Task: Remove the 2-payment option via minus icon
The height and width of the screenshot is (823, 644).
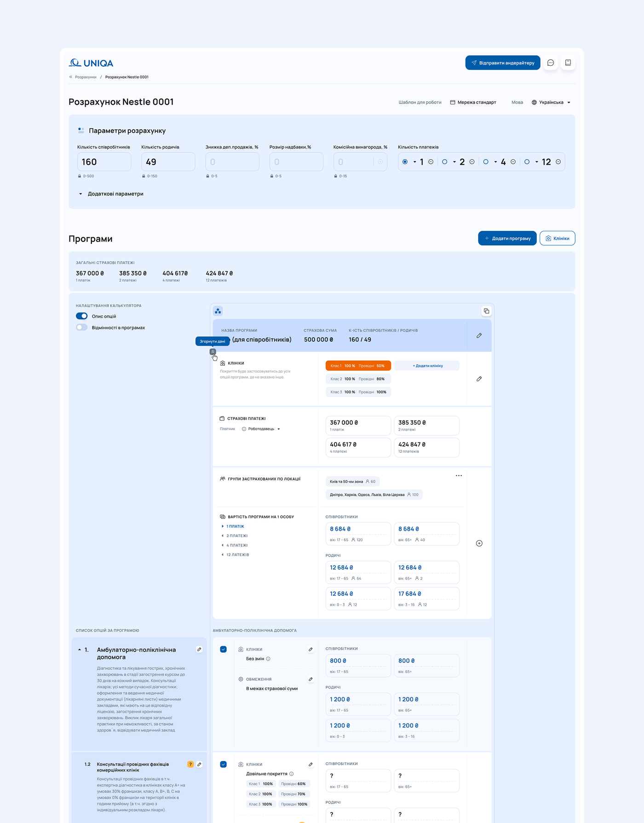Action: pos(472,162)
